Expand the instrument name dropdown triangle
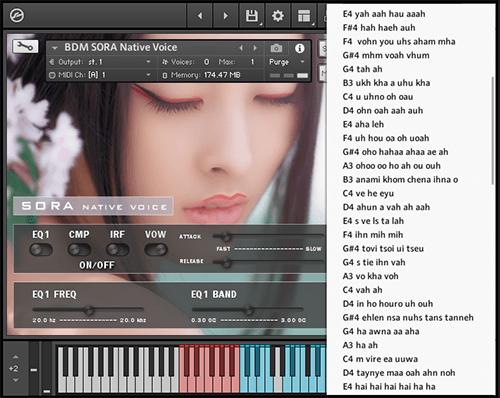Image resolution: width=500 pixels, height=398 pixels. pos(55,48)
